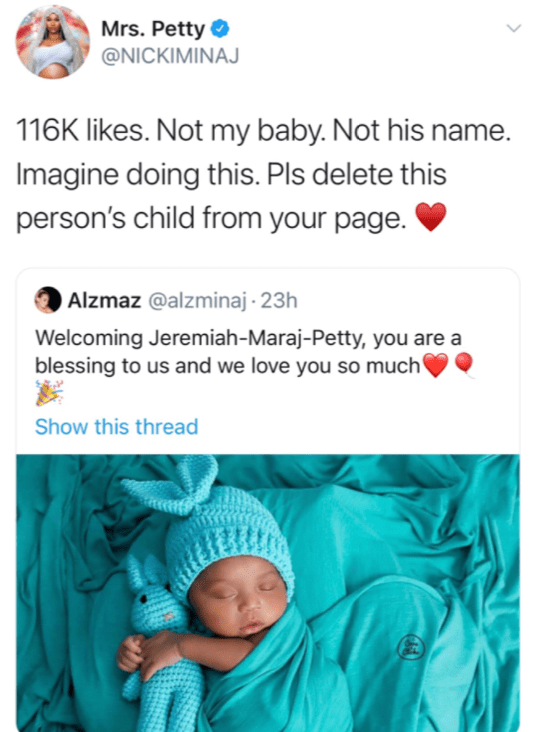This screenshot has height=732, width=535.
Task: Open the baby photo in quoted tweet
Action: coord(268,593)
